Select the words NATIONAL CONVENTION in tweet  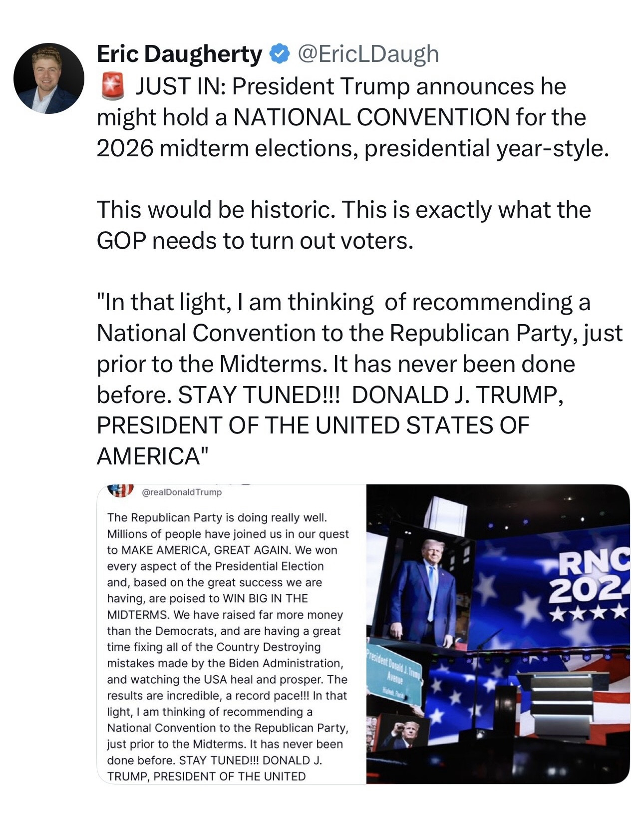tap(371, 117)
